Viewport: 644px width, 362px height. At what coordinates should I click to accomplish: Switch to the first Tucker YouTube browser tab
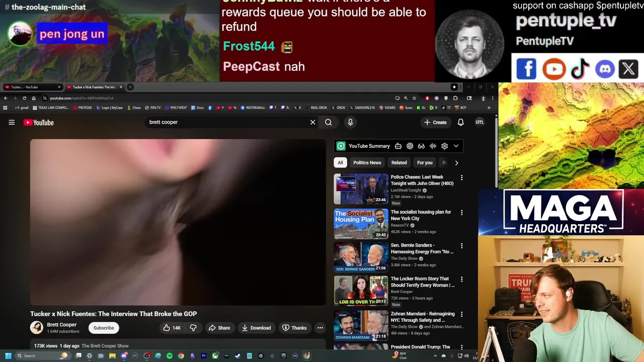pyautogui.click(x=30, y=87)
